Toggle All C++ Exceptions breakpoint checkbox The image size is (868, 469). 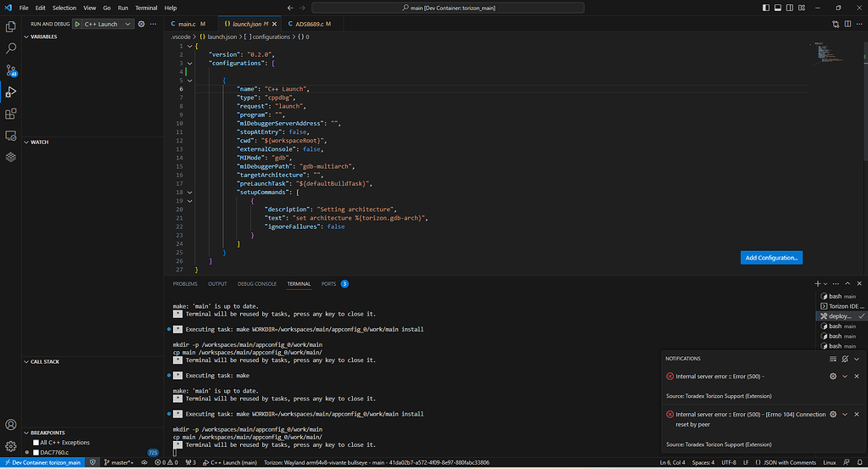pyautogui.click(x=36, y=443)
